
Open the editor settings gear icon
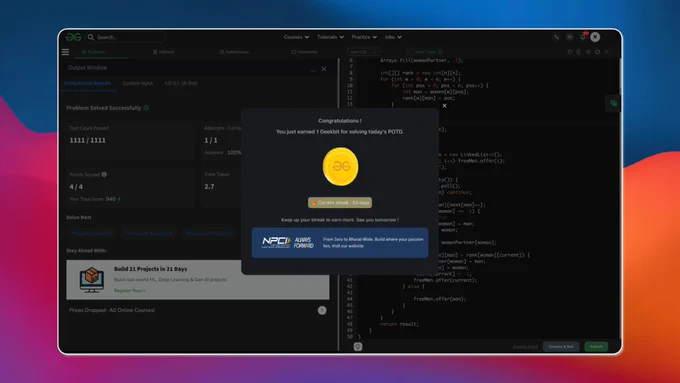click(x=588, y=52)
